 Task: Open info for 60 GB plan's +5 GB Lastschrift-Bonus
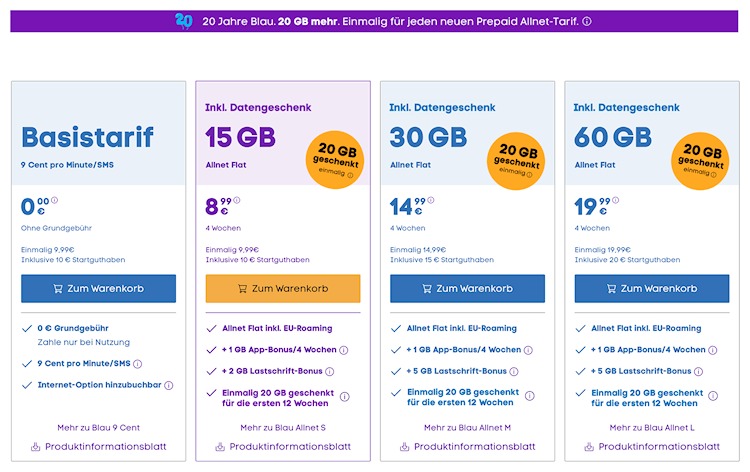click(x=711, y=371)
